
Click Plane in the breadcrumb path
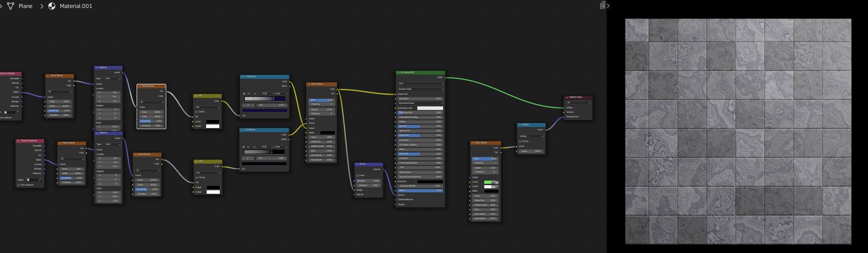[25, 6]
